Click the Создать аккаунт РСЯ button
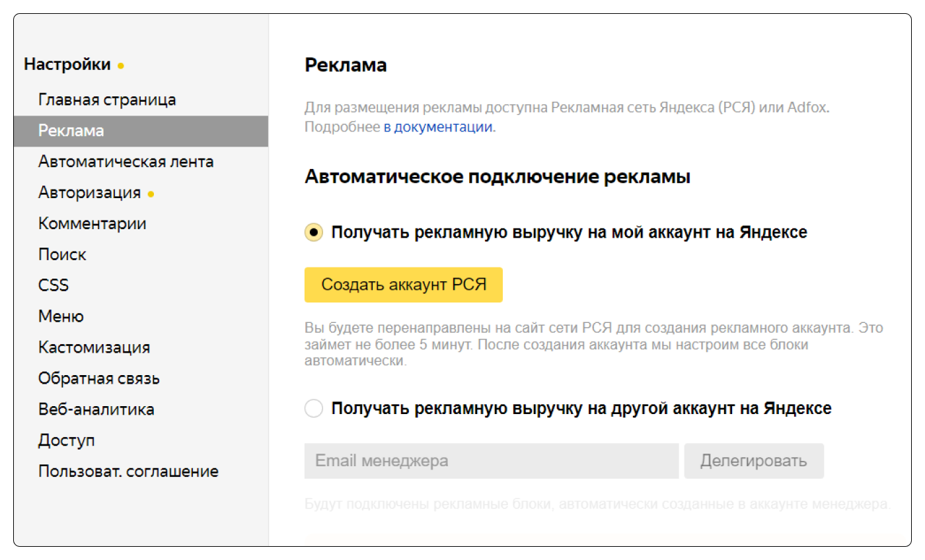 pyautogui.click(x=404, y=285)
